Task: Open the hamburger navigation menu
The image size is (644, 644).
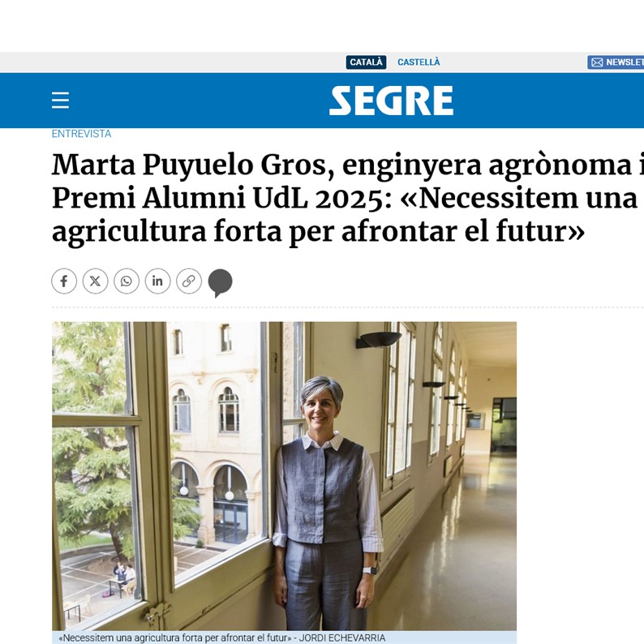Action: 60,101
